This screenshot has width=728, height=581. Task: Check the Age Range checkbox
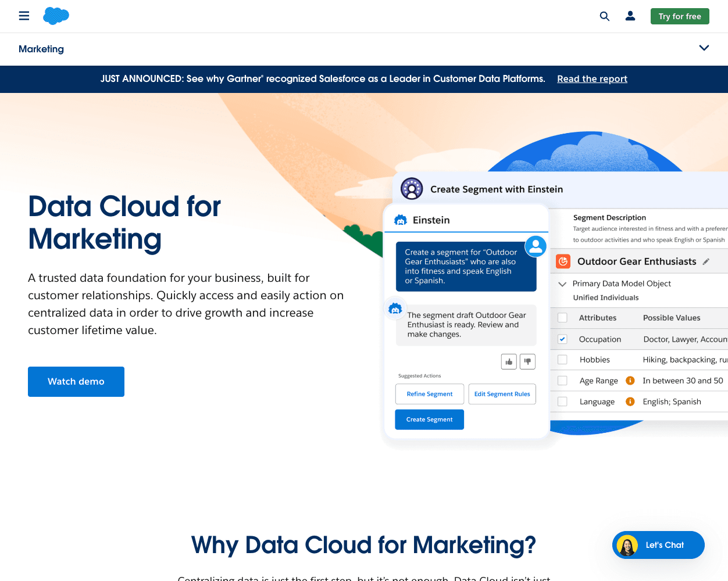562,381
